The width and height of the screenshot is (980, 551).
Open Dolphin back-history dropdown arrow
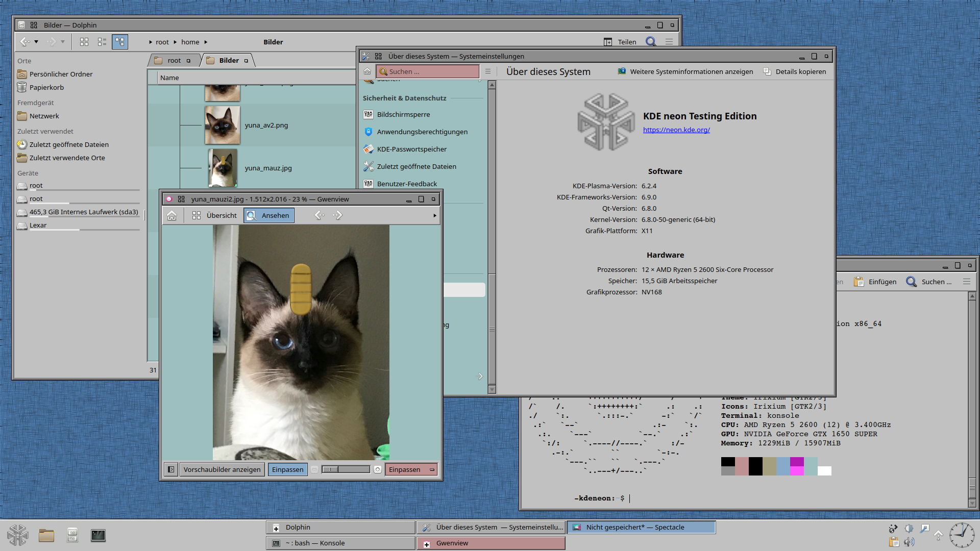[x=36, y=42]
